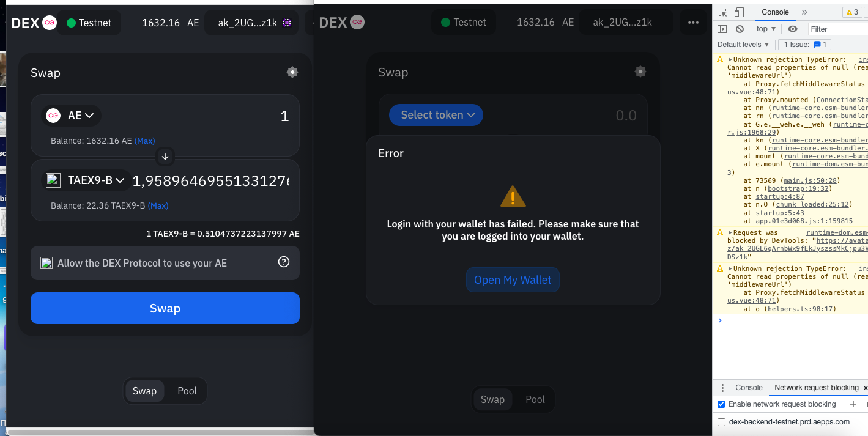
Task: Open app.01e3d068.js:1:159815 source link
Action: point(804,221)
